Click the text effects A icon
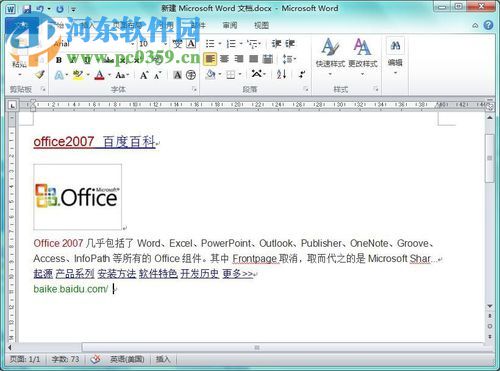The image size is (500, 371). 59,75
